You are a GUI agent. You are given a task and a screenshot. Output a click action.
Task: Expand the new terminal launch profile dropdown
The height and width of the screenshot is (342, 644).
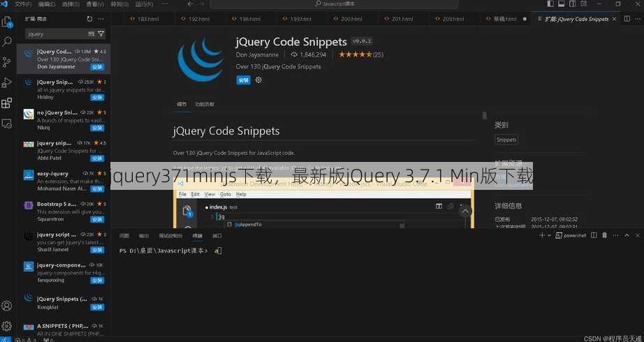click(550, 236)
